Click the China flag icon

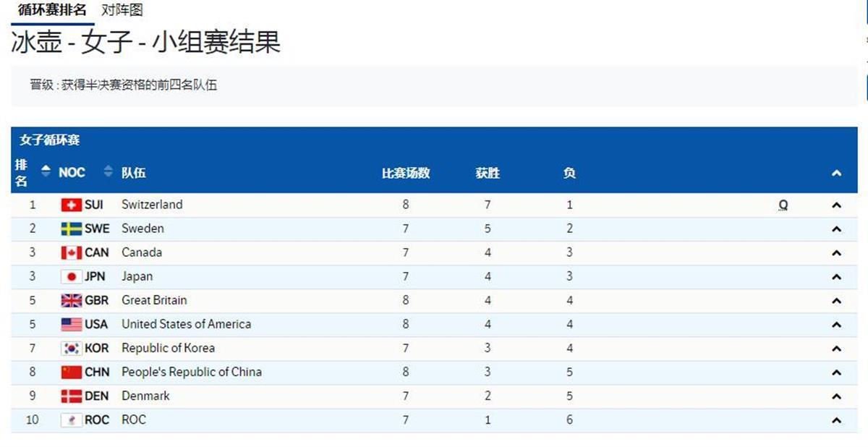pyautogui.click(x=71, y=372)
